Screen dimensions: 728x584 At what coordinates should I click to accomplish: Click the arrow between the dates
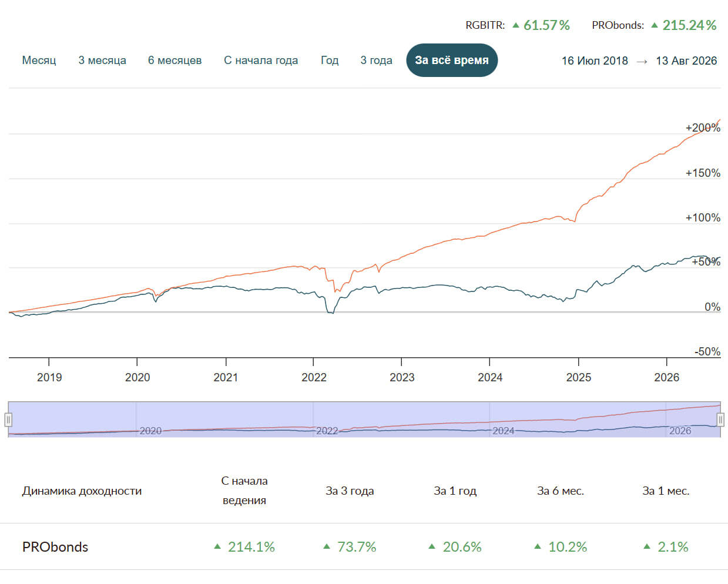click(642, 61)
